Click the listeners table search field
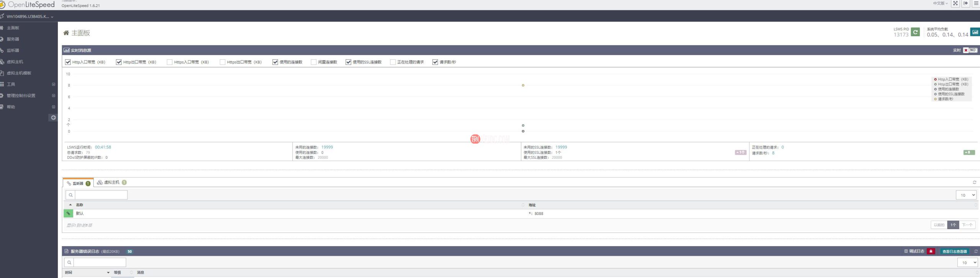980x278 pixels. 101,195
